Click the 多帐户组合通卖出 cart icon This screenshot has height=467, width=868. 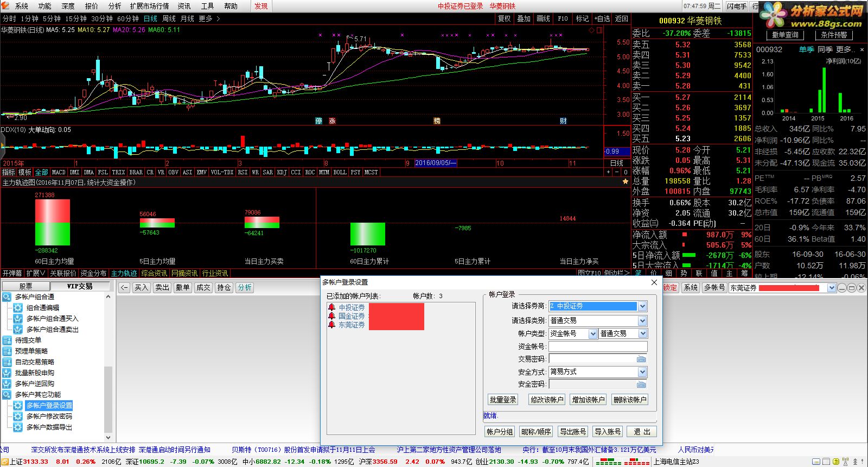pos(18,330)
